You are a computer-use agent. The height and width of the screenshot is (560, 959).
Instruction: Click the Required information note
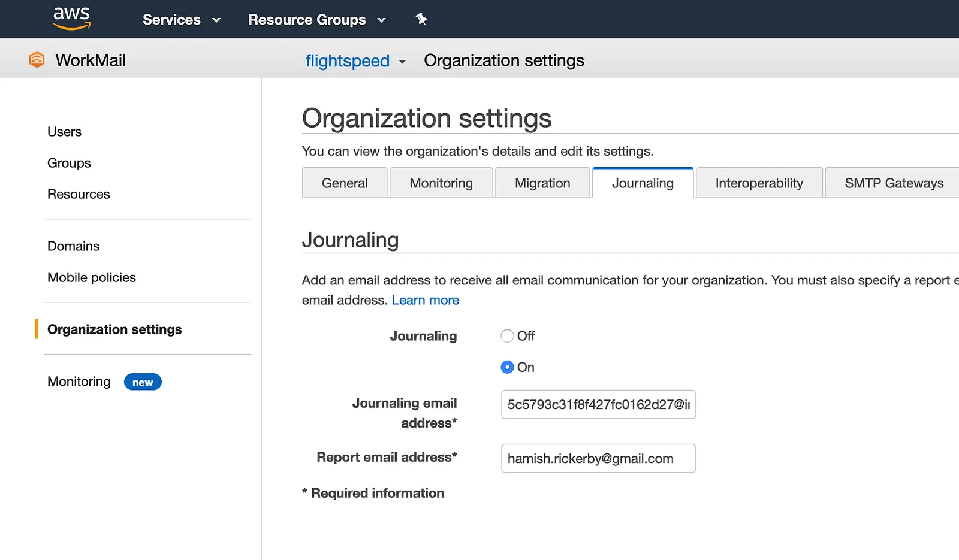(x=373, y=493)
